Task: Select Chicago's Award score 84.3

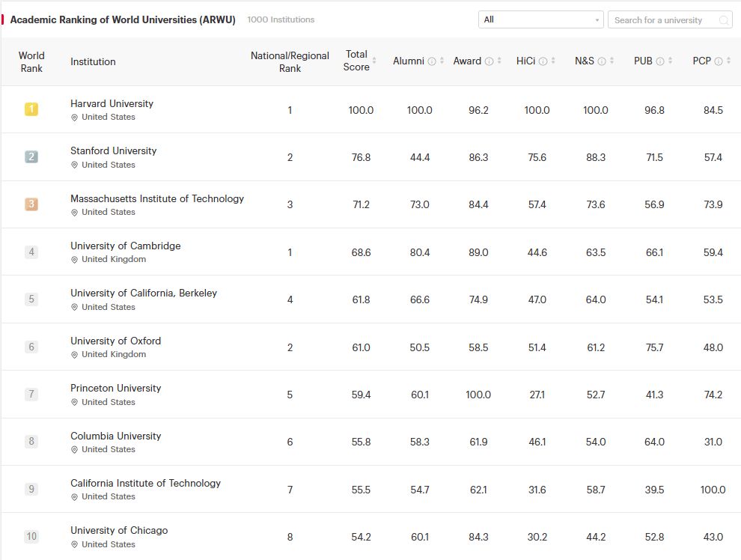Action: 478,537
